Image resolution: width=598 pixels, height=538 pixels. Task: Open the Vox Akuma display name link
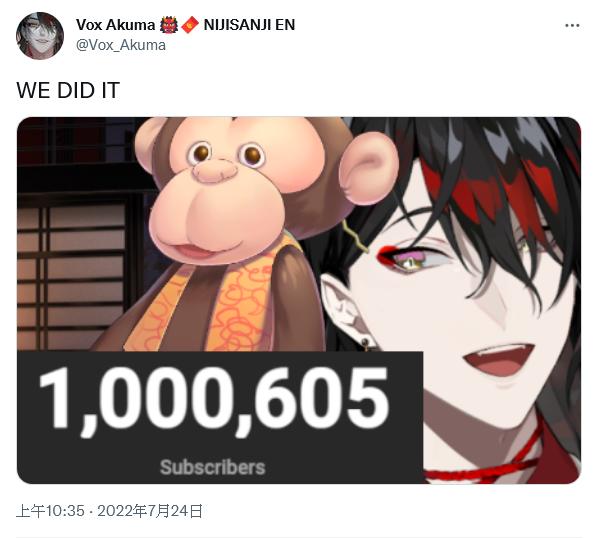[115, 25]
